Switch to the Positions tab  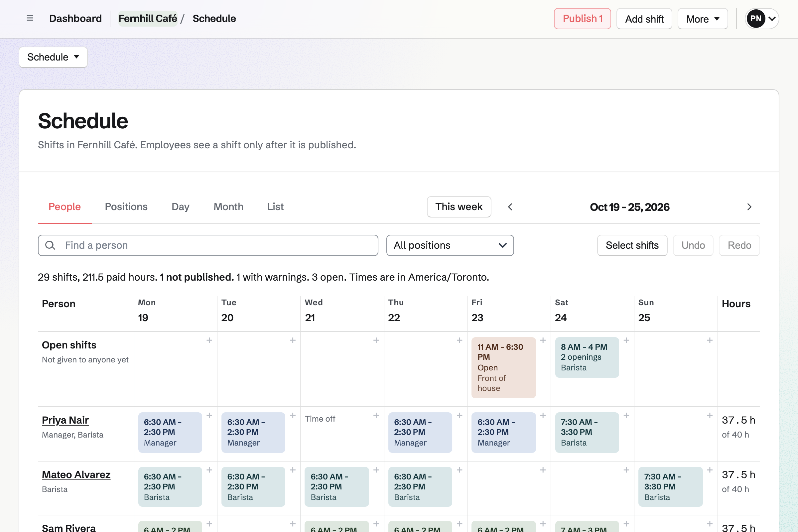tap(126, 206)
